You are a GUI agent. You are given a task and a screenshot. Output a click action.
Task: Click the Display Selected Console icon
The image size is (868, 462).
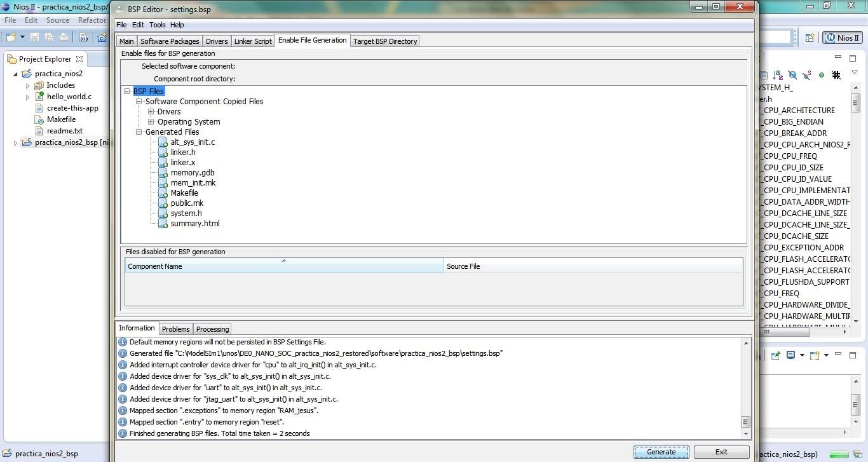791,355
